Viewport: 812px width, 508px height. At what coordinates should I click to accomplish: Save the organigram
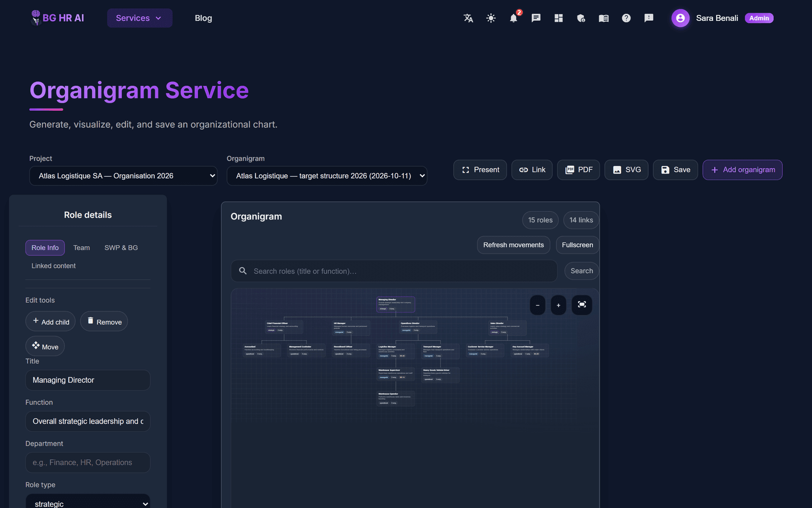pyautogui.click(x=675, y=170)
